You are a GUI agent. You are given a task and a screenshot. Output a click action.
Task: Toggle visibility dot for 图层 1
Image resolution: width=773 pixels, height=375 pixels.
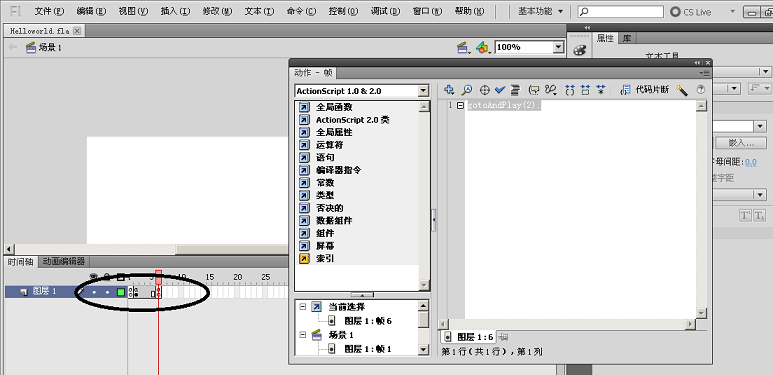pyautogui.click(x=94, y=292)
